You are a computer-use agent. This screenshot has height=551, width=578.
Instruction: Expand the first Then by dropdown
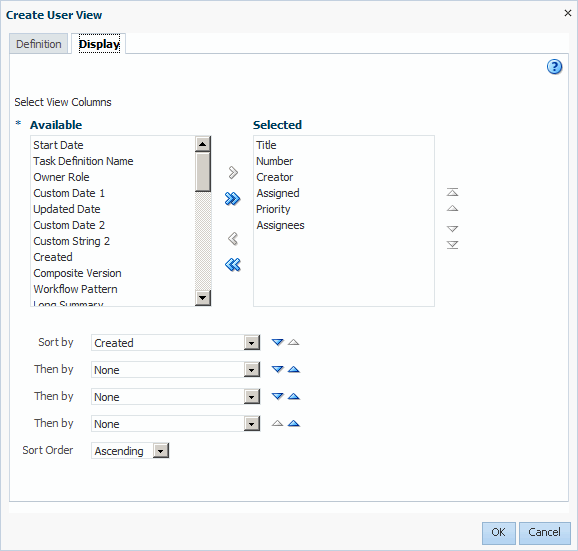(252, 370)
